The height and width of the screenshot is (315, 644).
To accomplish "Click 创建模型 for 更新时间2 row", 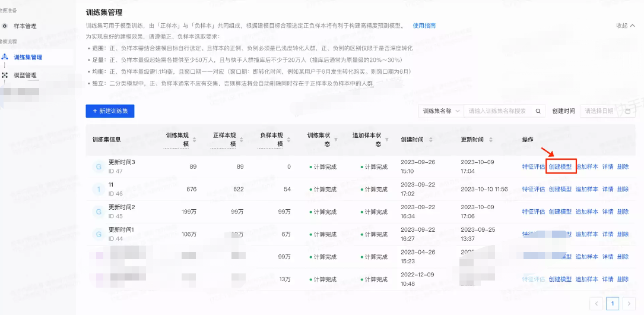I will coord(560,212).
